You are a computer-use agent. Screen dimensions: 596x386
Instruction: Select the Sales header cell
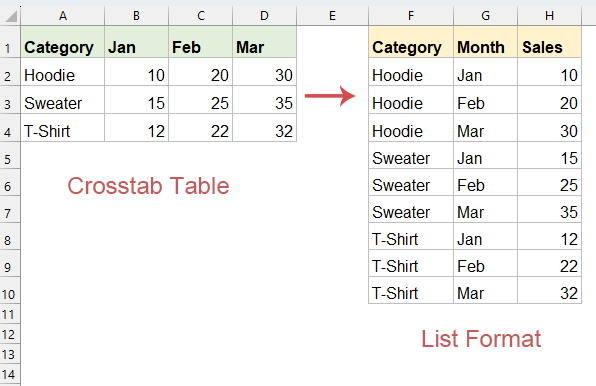[549, 42]
